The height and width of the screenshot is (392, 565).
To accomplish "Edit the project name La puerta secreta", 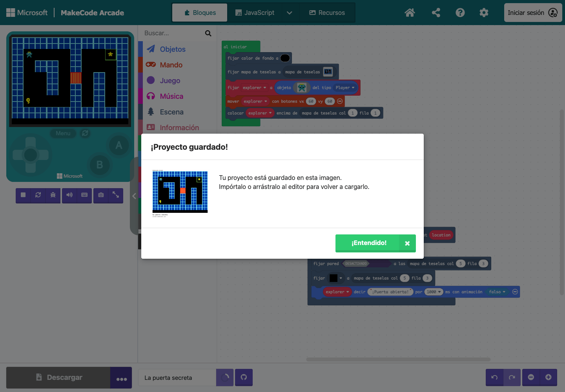I will pos(177,378).
